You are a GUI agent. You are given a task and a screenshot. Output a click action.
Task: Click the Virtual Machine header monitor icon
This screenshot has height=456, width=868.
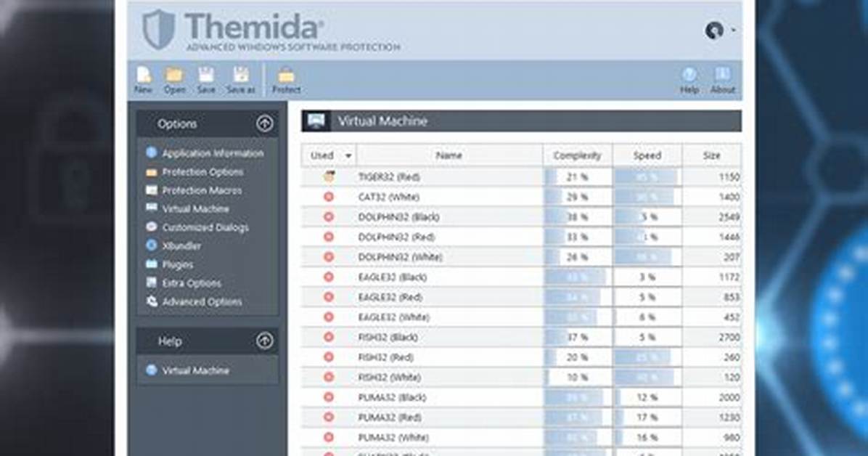point(316,121)
